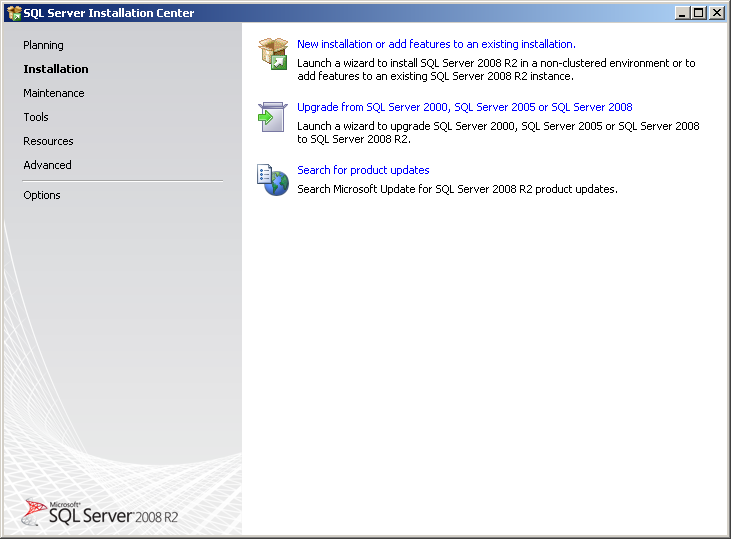This screenshot has width=731, height=539.
Task: Switch to the Advanced section
Action: 47,165
